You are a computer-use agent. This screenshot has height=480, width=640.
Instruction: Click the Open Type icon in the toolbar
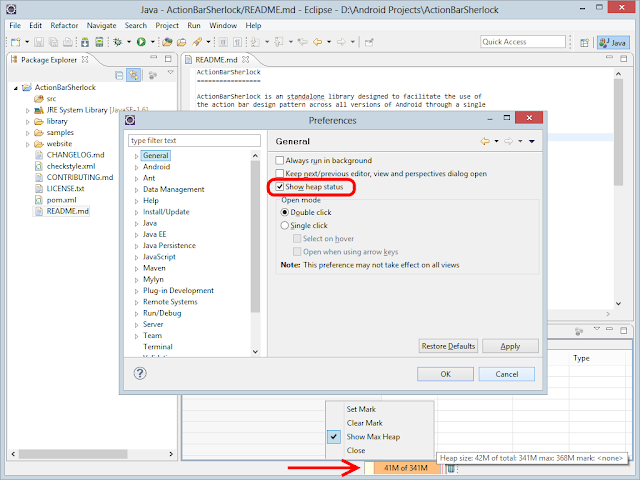(167, 42)
